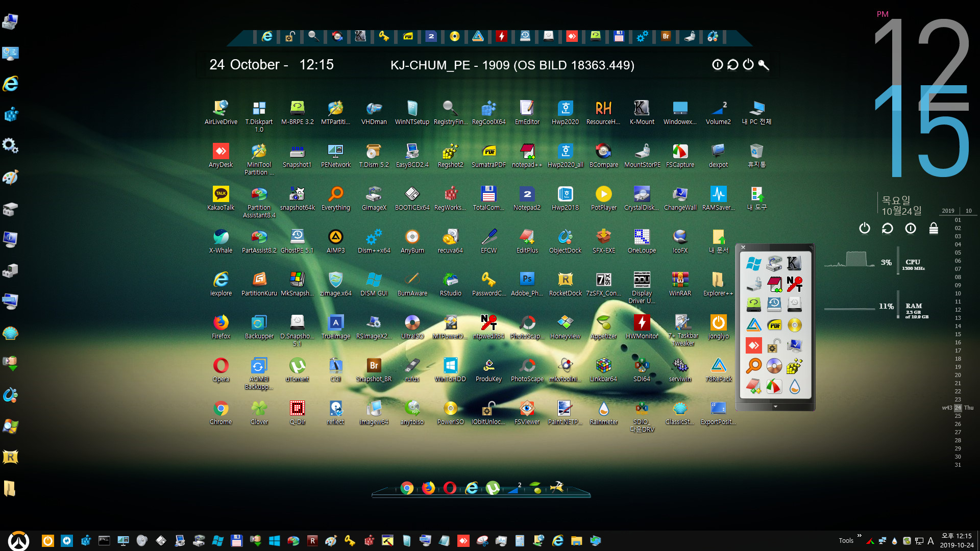Select the AnyBurn icon
980x551 pixels.
coord(412,241)
